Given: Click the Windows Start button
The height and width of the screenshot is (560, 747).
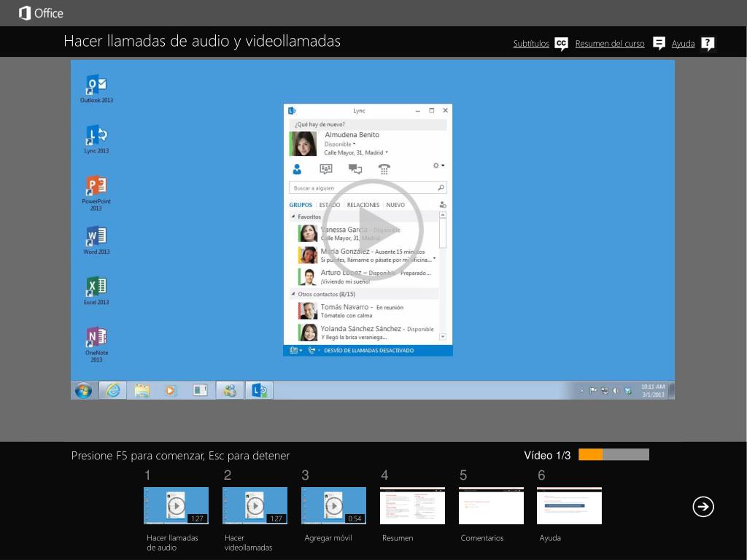Looking at the screenshot, I should click(83, 391).
